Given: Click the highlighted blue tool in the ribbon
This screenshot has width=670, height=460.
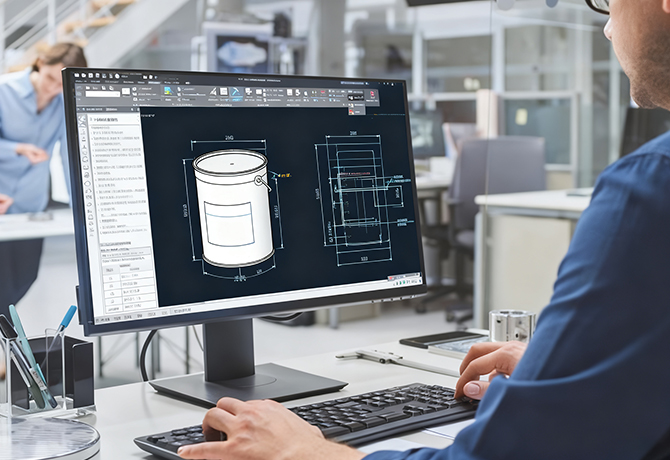Looking at the screenshot, I should 236,93.
